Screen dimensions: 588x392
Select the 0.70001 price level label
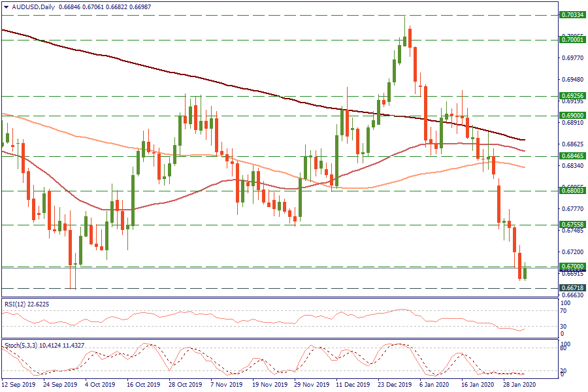572,40
